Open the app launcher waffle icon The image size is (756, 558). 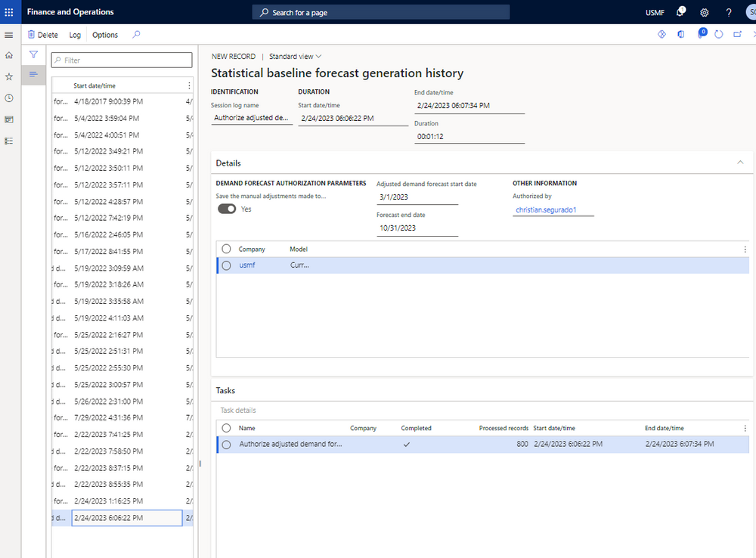click(9, 12)
